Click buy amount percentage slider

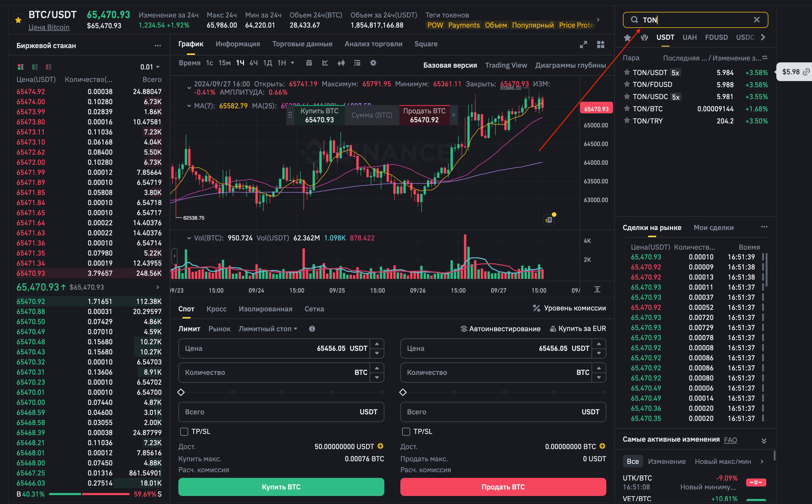(x=281, y=392)
